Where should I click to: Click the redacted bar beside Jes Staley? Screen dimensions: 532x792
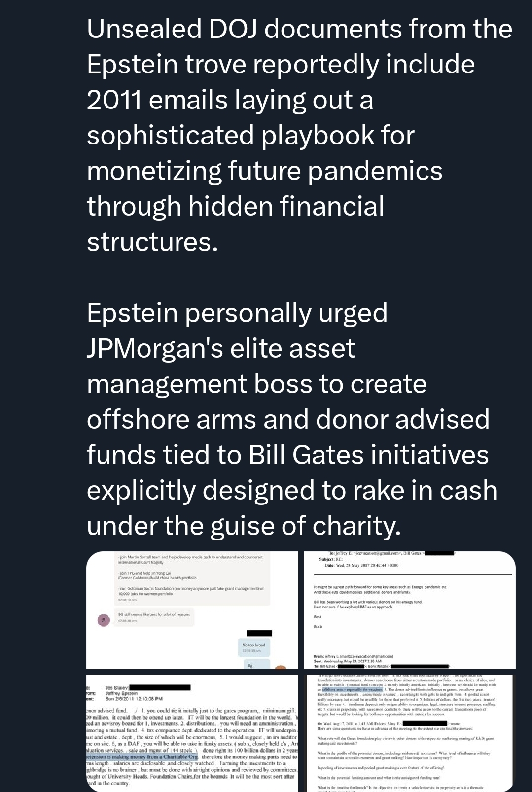click(159, 687)
